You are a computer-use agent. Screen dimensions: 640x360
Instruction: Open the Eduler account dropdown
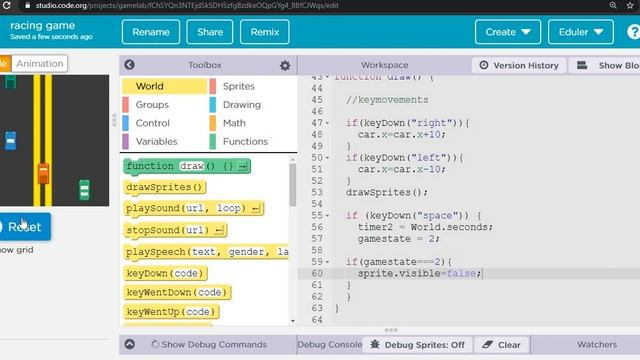(581, 32)
